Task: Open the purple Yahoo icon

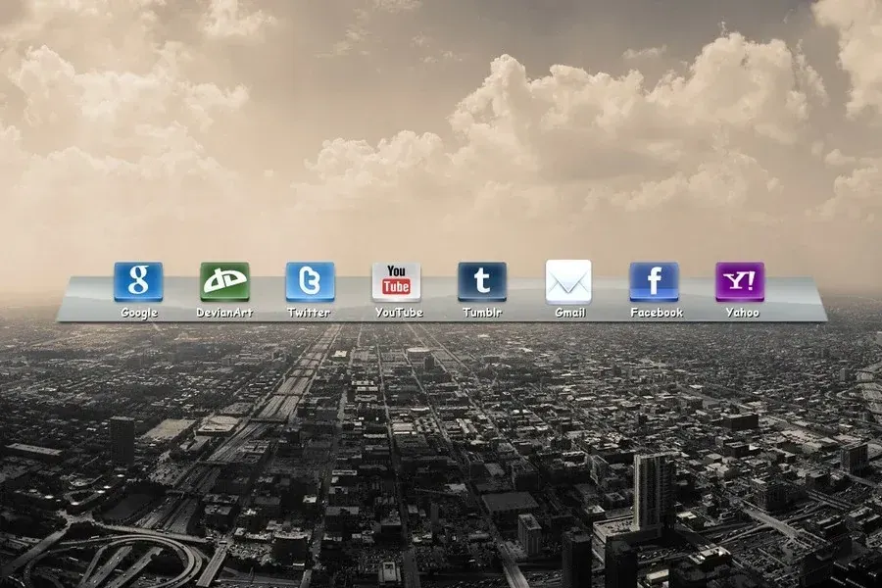Action: click(x=740, y=281)
